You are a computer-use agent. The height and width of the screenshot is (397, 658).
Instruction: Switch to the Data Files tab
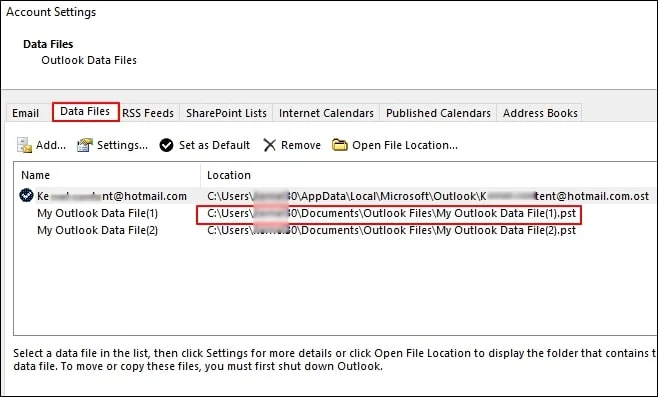tap(85, 111)
